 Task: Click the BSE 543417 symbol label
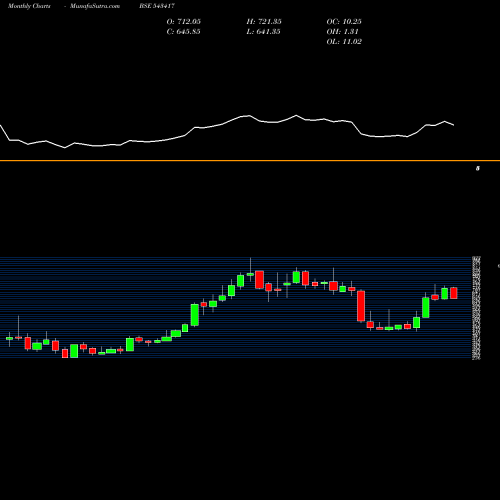[157, 6]
